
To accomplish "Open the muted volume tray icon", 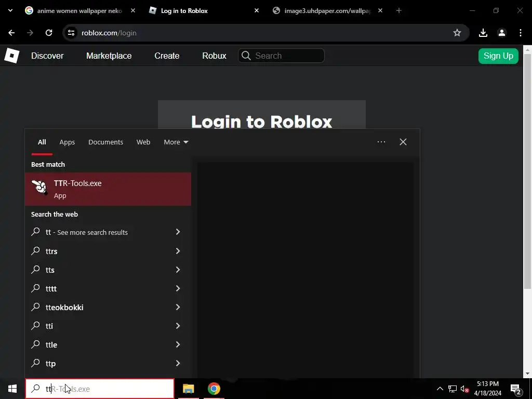I will point(465,389).
